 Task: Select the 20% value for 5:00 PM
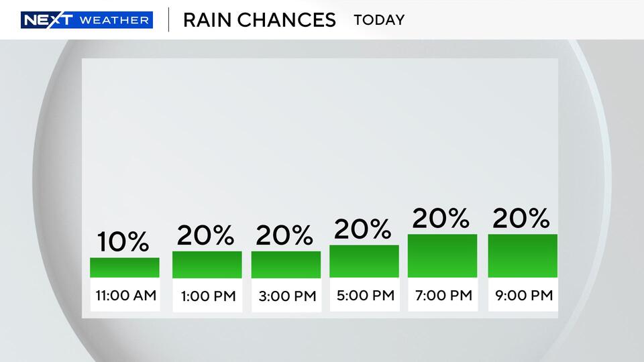click(x=362, y=229)
